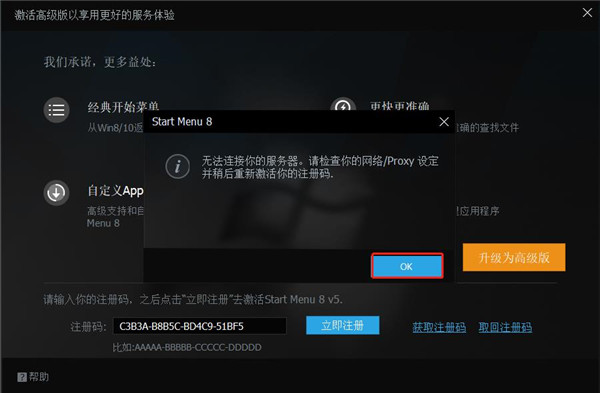Click the 经典开始菜单 heading

[123, 107]
